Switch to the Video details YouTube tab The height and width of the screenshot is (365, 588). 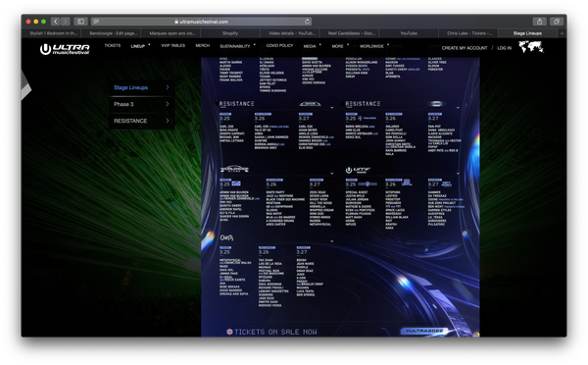pos(291,33)
